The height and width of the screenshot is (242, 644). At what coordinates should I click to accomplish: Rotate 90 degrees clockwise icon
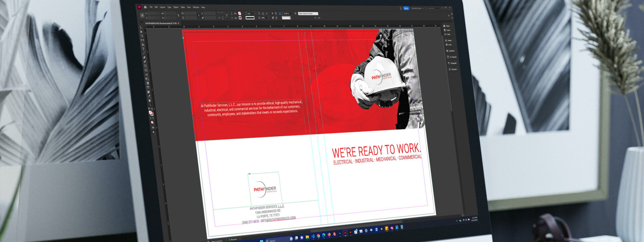[x=218, y=13]
